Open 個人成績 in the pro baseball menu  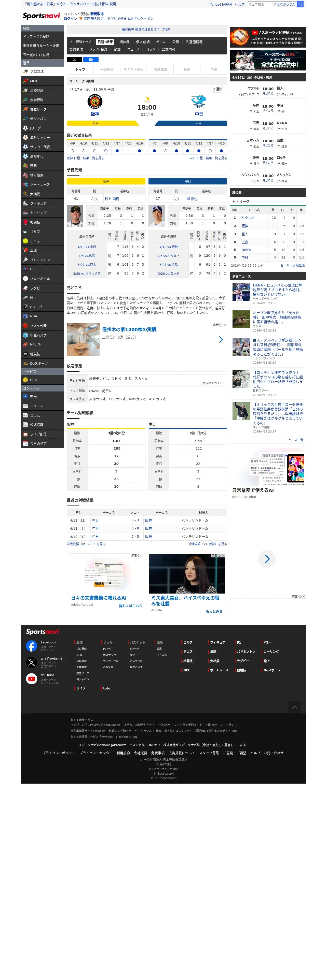point(143,42)
